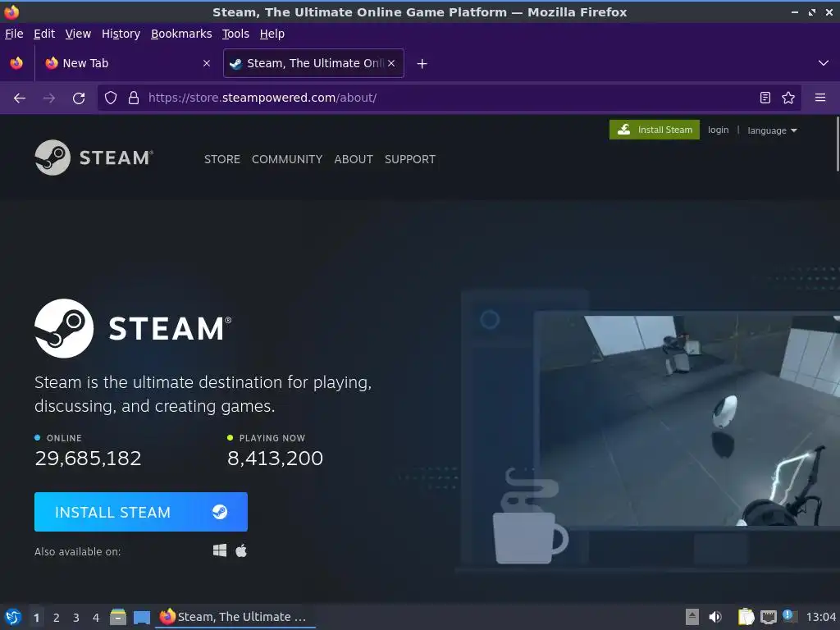Click the blue INSTALL STEAM button

(x=141, y=512)
